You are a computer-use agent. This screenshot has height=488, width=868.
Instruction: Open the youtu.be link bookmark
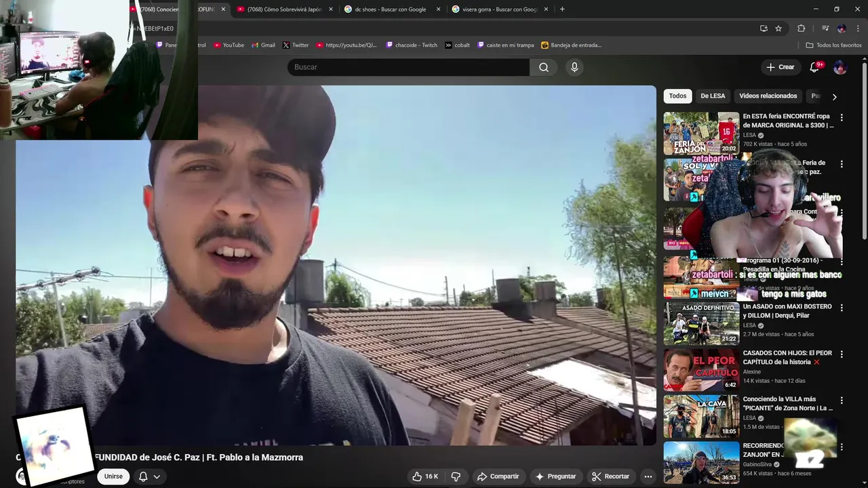(x=347, y=45)
